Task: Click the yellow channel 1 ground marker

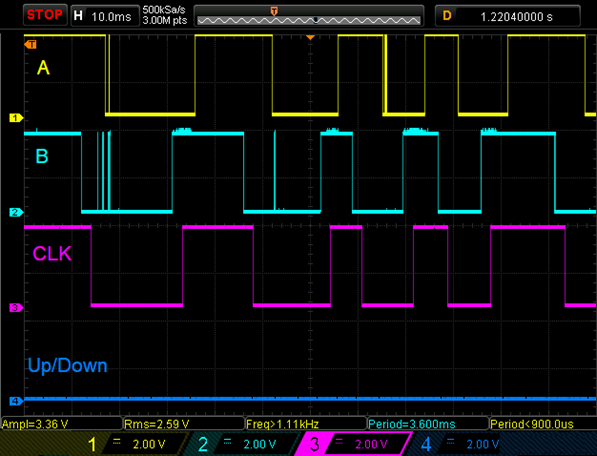Action: pyautogui.click(x=16, y=118)
